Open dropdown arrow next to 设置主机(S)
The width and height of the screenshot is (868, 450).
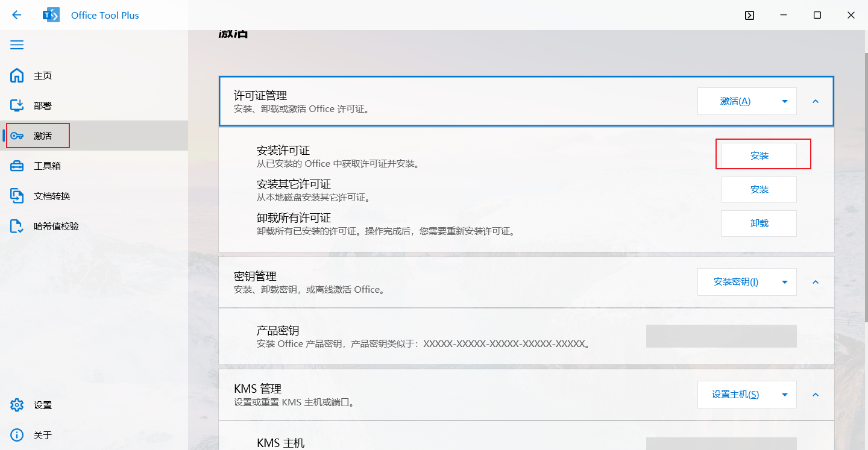click(x=785, y=395)
